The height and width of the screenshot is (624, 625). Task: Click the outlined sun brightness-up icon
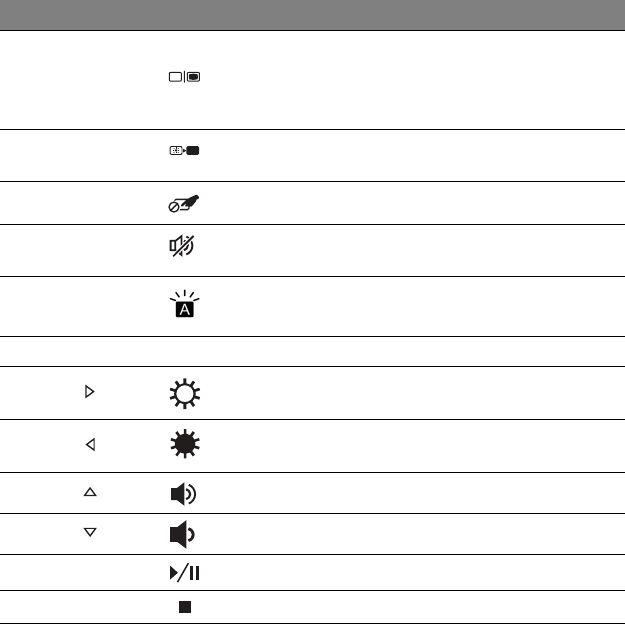click(x=185, y=394)
